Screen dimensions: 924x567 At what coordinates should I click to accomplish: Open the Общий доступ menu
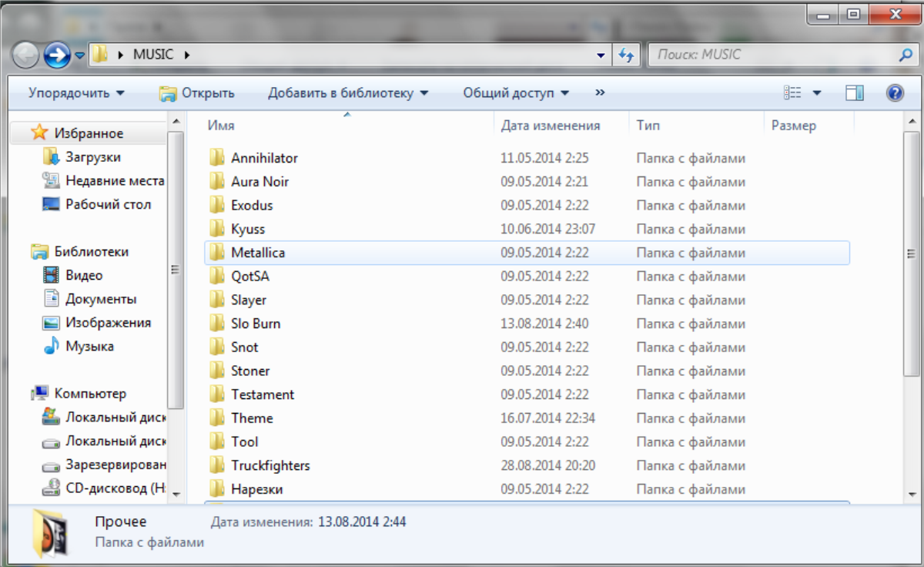pos(516,93)
